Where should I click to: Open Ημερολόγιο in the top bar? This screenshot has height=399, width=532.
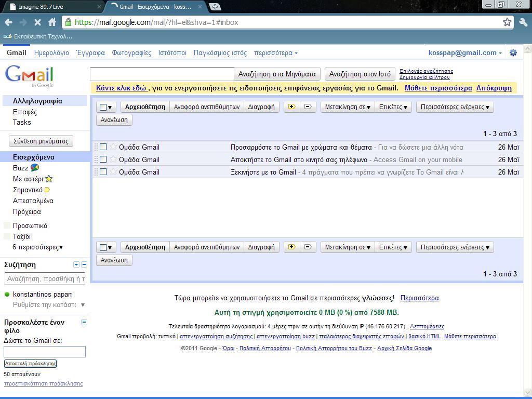tap(51, 52)
